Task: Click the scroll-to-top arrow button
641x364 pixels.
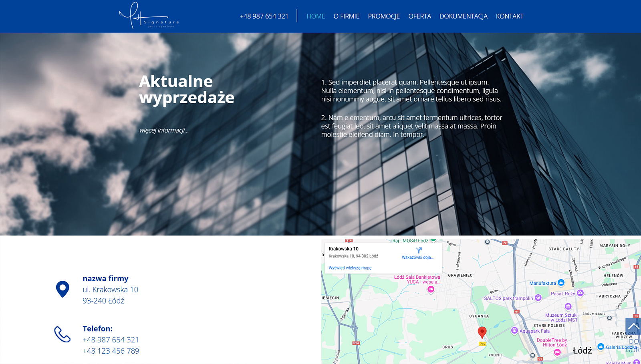Action: pyautogui.click(x=633, y=326)
